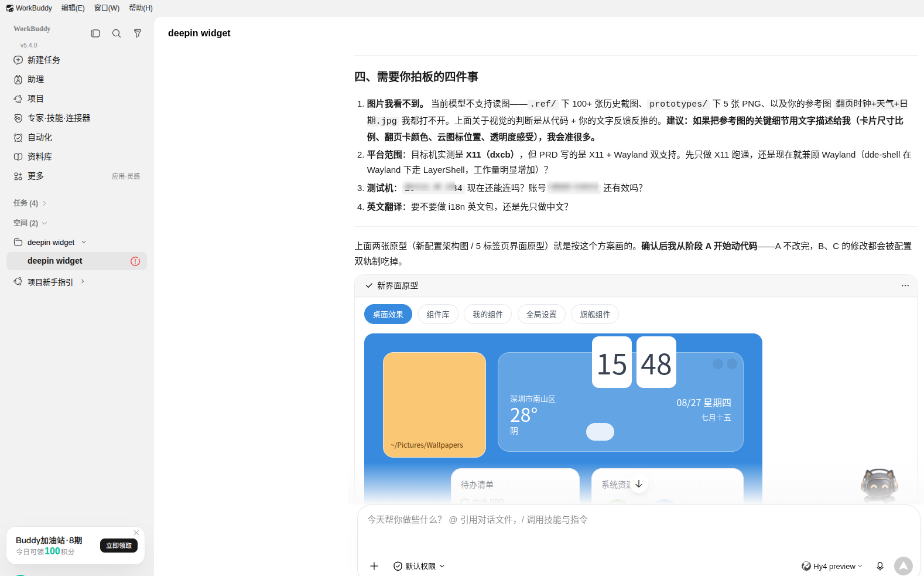The image size is (924, 576).
Task: Open the 帮助(H) menu
Action: 141,8
